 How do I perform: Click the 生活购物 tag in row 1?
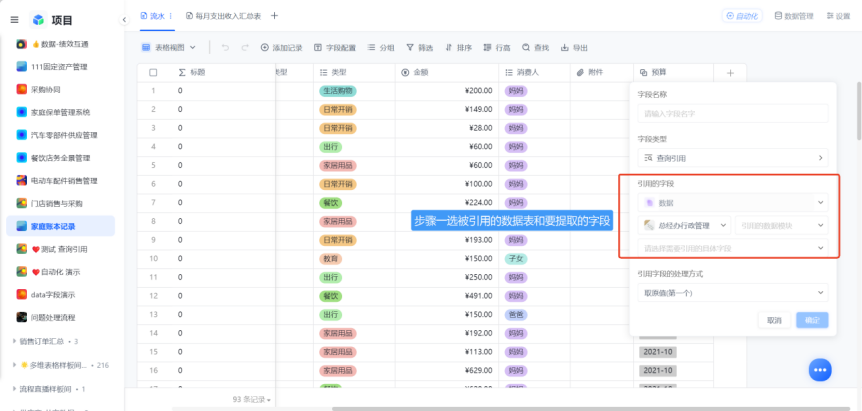[338, 91]
